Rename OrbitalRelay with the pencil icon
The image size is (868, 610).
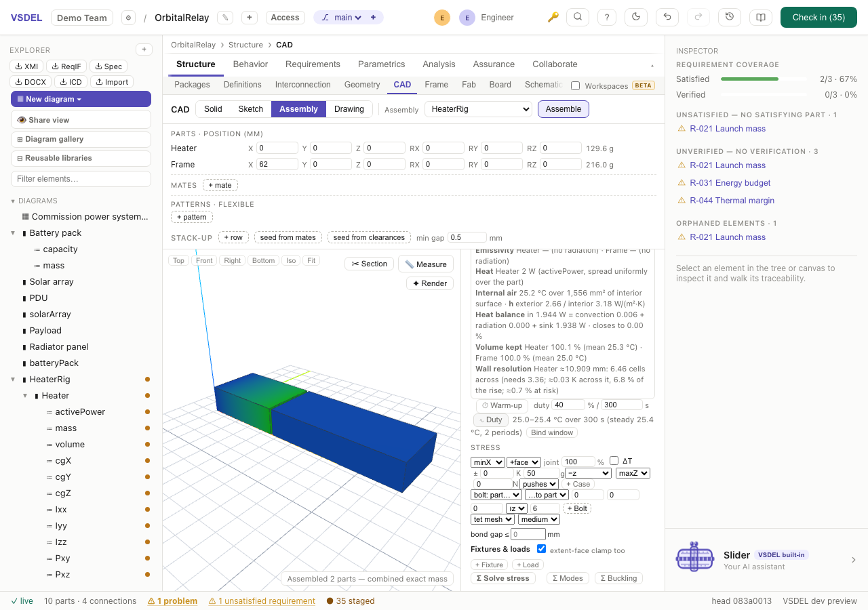(x=225, y=18)
